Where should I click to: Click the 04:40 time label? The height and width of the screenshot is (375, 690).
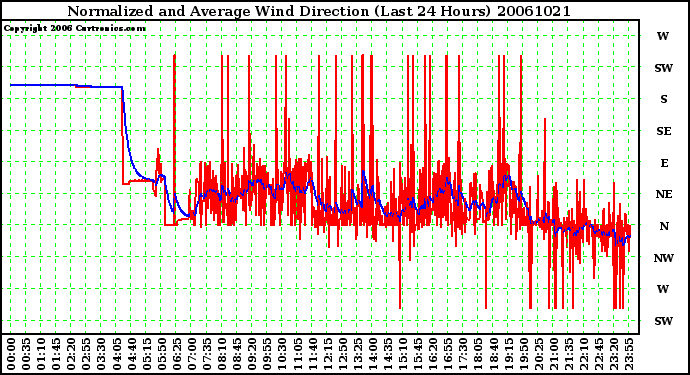[131, 354]
